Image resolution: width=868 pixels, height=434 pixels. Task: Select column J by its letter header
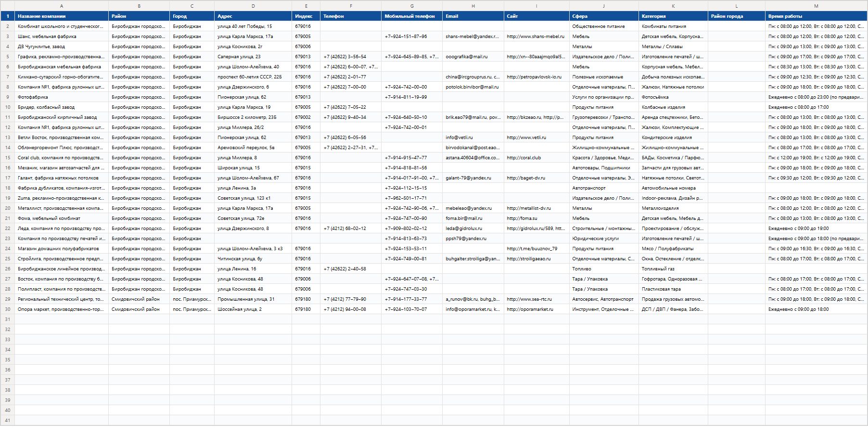click(x=604, y=6)
